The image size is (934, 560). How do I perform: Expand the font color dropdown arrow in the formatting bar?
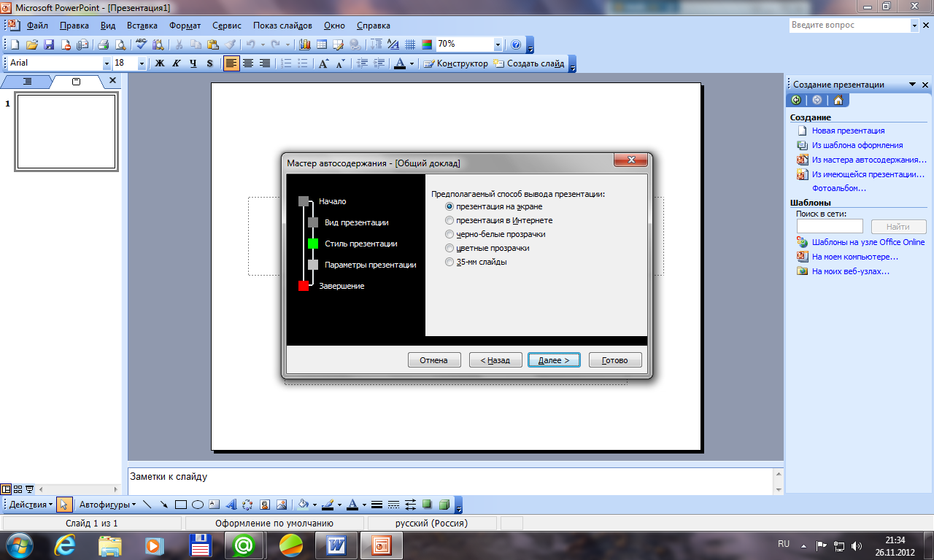pyautogui.click(x=412, y=63)
